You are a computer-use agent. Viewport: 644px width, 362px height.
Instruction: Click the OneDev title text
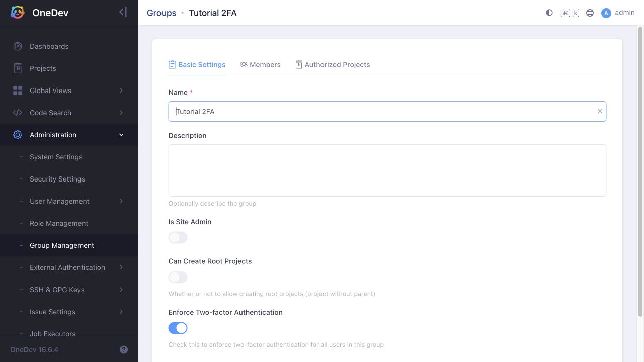[x=50, y=13]
